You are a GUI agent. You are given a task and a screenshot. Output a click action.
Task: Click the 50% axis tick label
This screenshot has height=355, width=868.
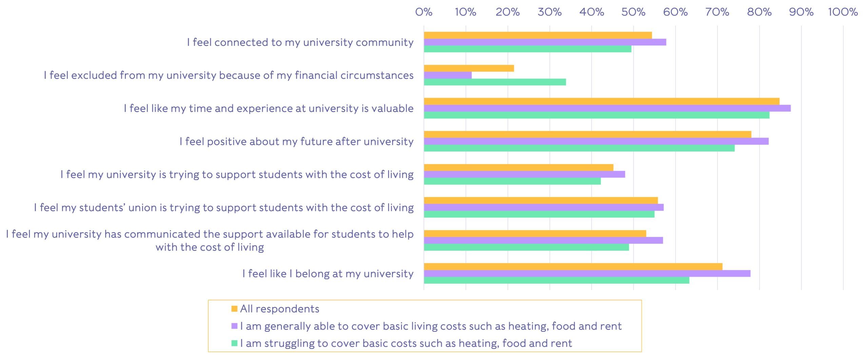pos(633,12)
